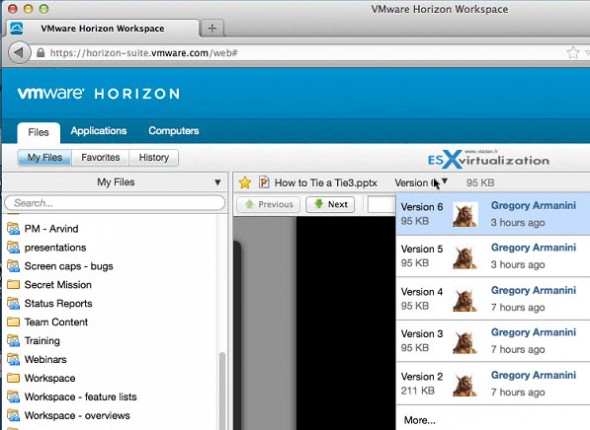The image size is (590, 430).
Task: Open the Workspace - overviews folder
Action: click(77, 416)
